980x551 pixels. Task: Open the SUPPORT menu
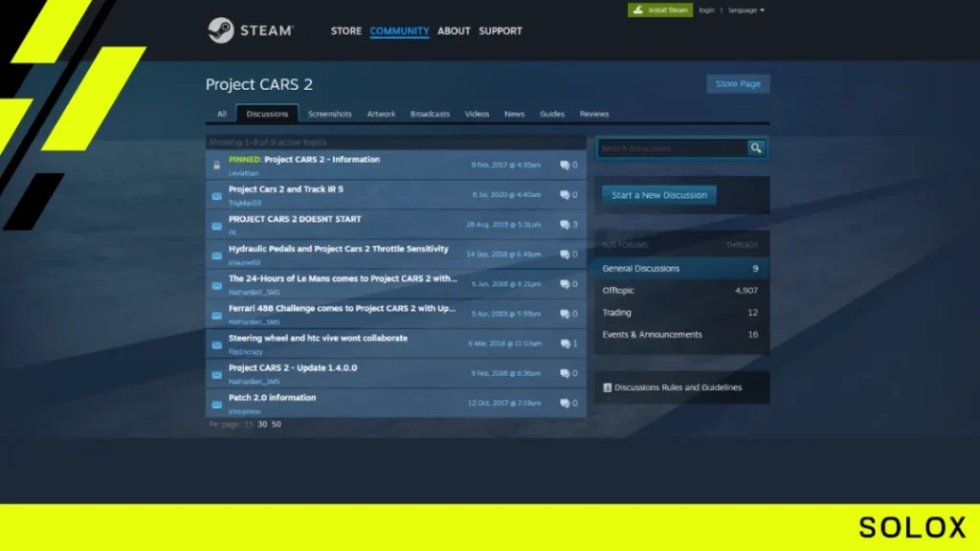coord(500,31)
